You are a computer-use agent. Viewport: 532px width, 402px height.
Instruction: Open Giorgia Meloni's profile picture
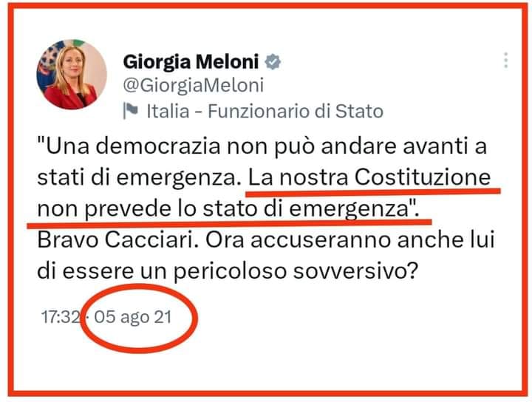(x=72, y=75)
